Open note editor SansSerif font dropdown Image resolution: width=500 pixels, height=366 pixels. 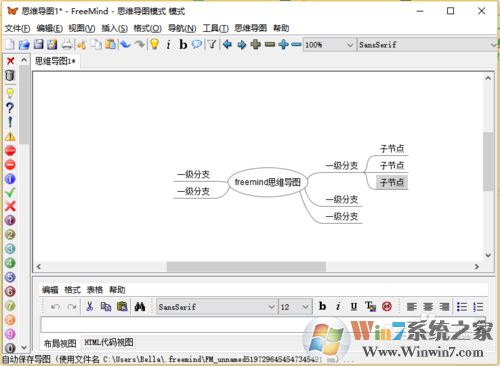pos(217,307)
